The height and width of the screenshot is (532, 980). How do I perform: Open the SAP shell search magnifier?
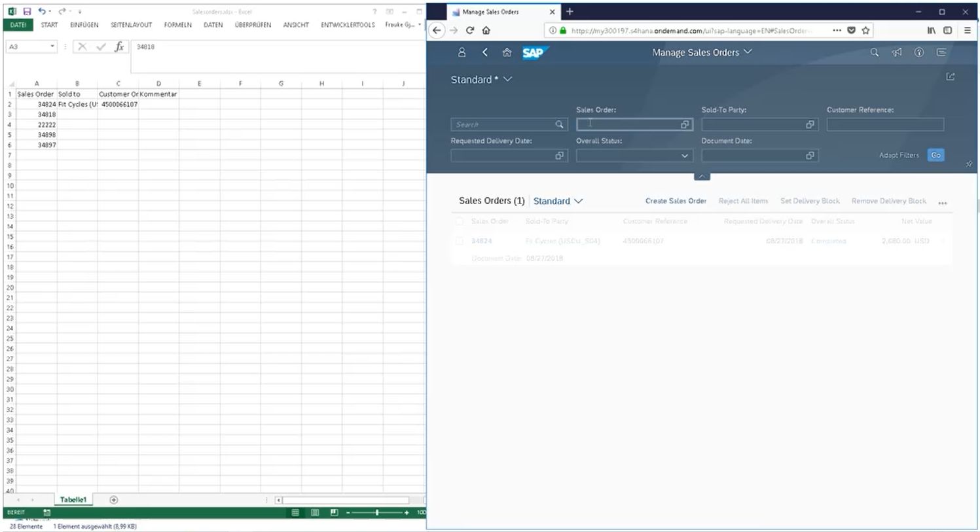[874, 52]
